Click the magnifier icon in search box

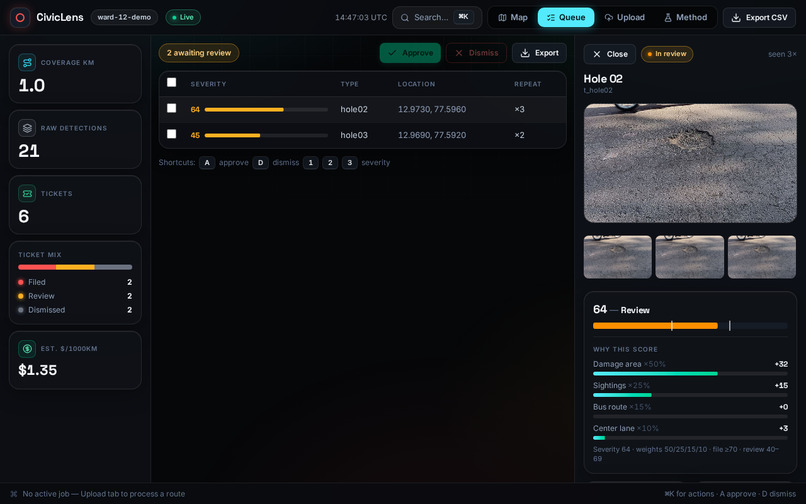[405, 17]
